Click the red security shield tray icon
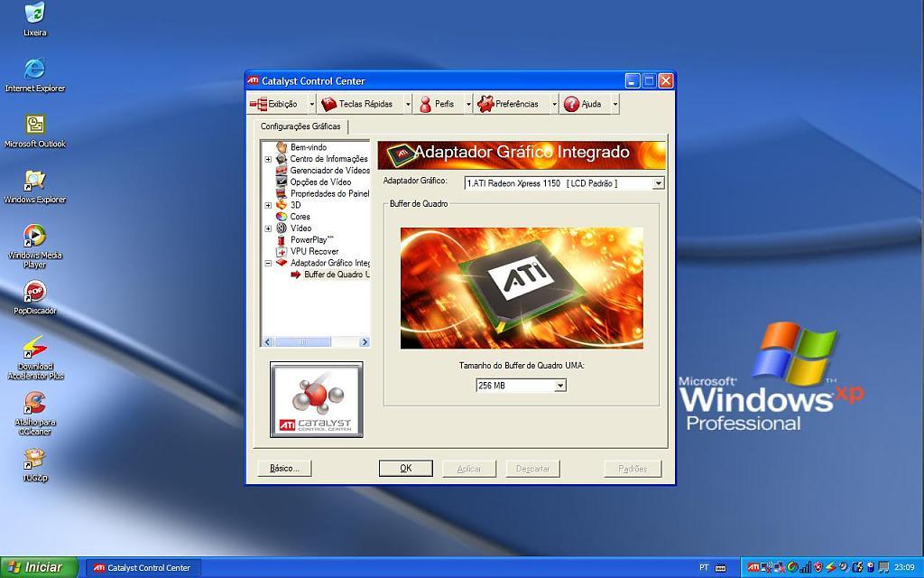 coord(818,567)
